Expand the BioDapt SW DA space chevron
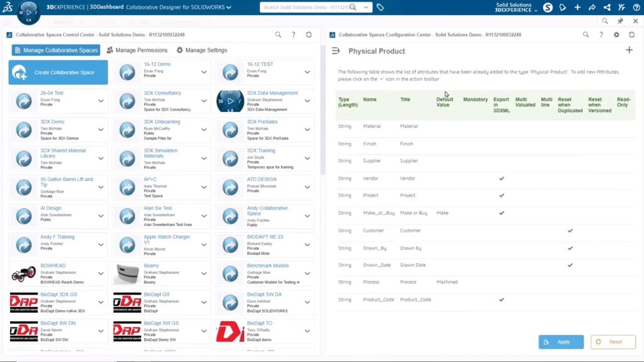The width and height of the screenshot is (644, 362). 307,302
